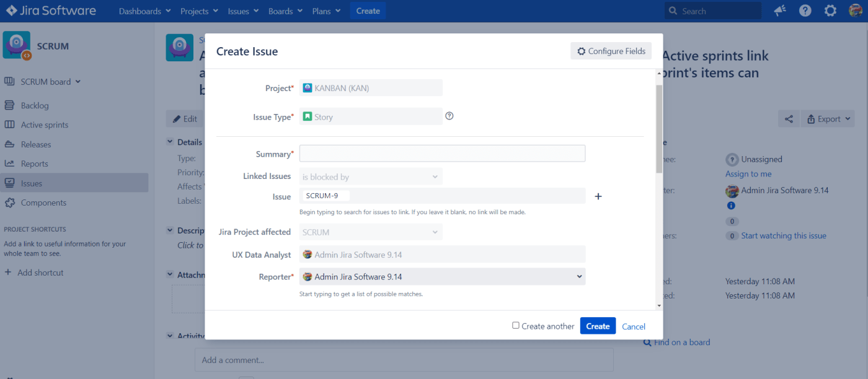Screen dimensions: 868x379
Task: Click the plus icon beside the Issue field
Action: 598,196
